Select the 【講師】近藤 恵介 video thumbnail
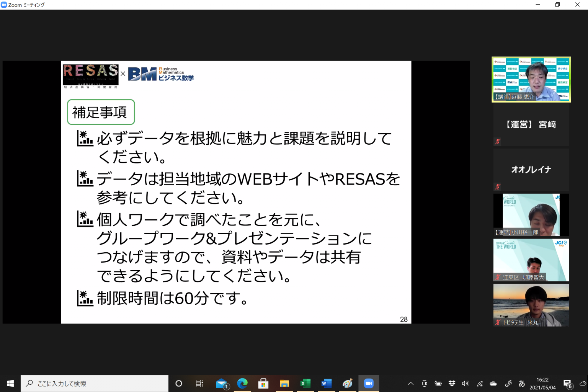 (531, 79)
